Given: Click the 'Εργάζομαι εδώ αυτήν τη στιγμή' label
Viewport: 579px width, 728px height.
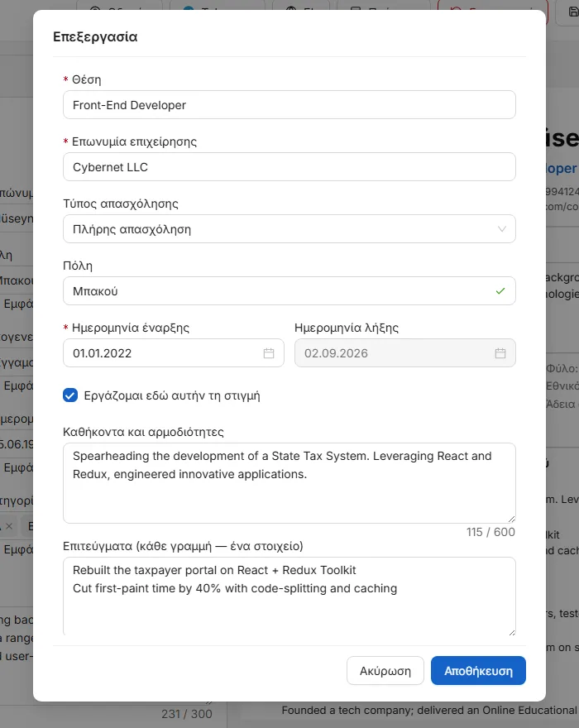Looking at the screenshot, I should (172, 395).
